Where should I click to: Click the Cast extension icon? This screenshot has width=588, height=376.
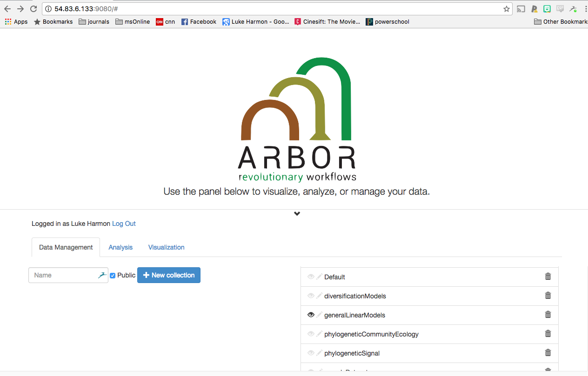521,9
